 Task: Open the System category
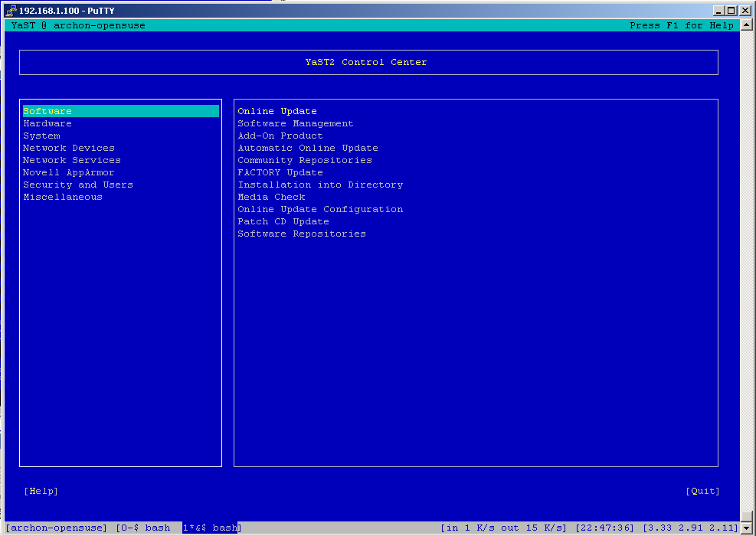(41, 136)
